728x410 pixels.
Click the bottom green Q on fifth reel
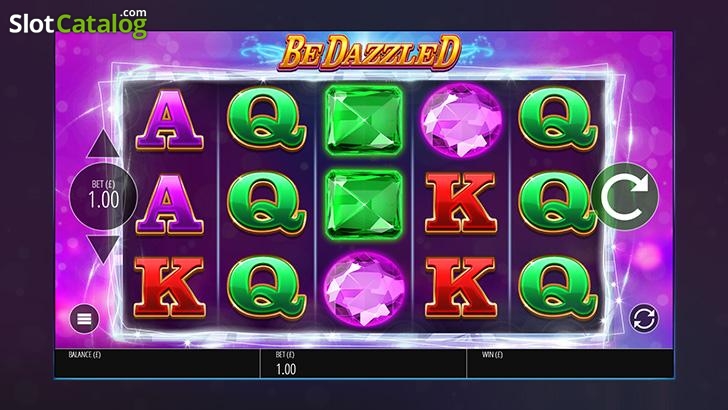coord(558,287)
